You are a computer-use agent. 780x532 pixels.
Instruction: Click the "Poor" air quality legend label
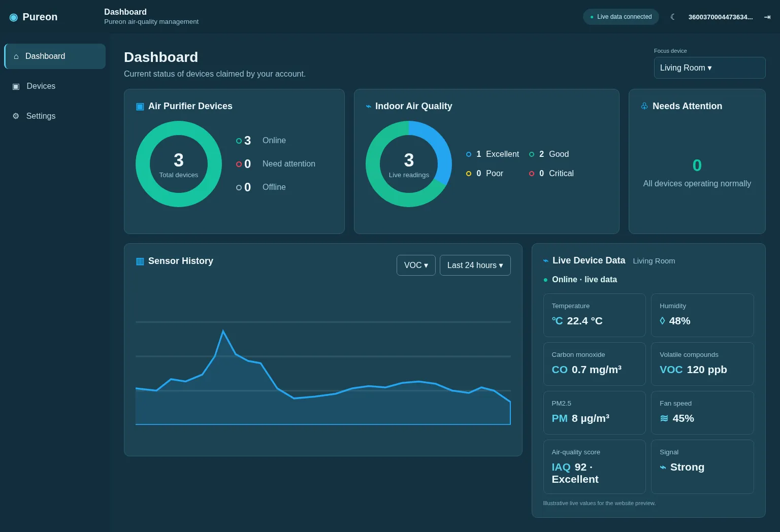coord(495,173)
